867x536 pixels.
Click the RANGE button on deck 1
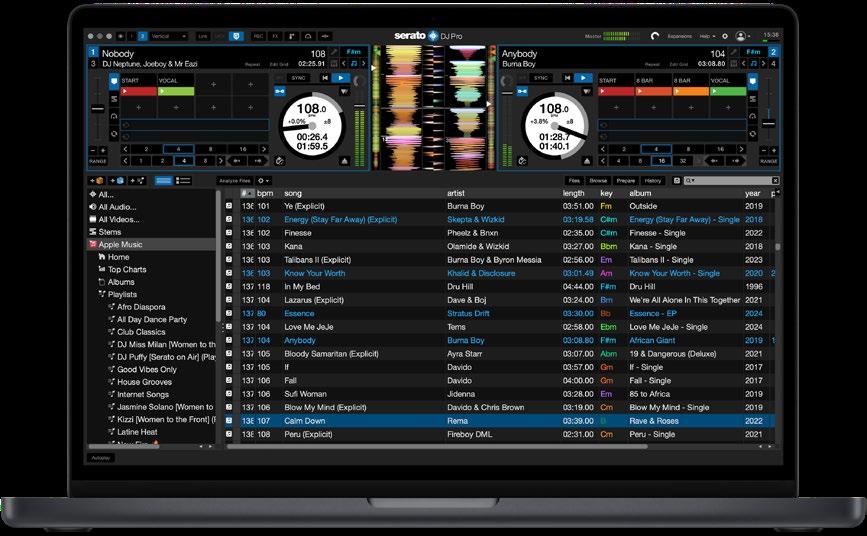98,161
